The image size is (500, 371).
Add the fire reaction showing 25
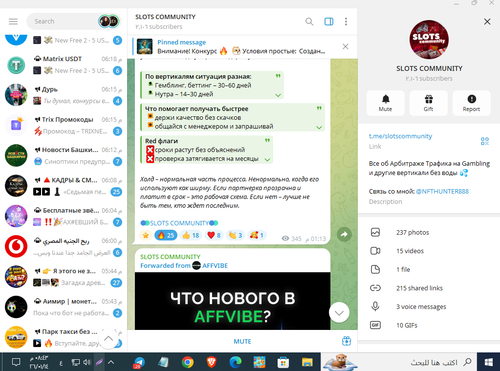coord(166,235)
